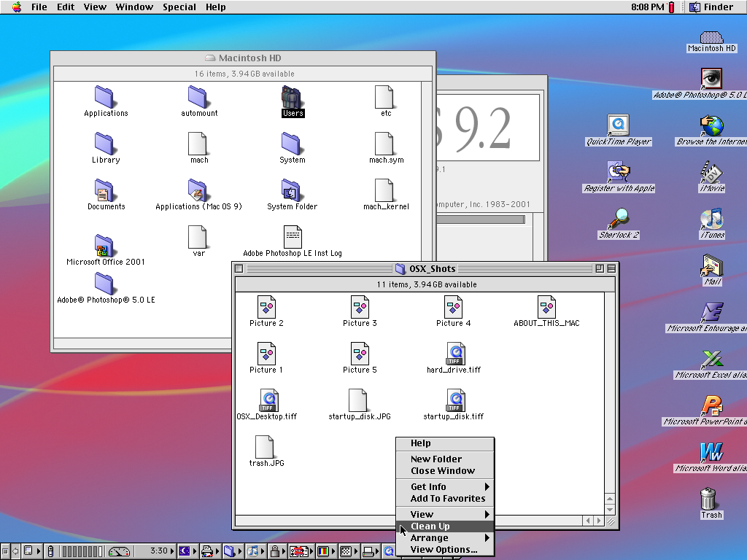Select the Trash icon on desktop
Screen dimensions: 747x560
pos(708,499)
